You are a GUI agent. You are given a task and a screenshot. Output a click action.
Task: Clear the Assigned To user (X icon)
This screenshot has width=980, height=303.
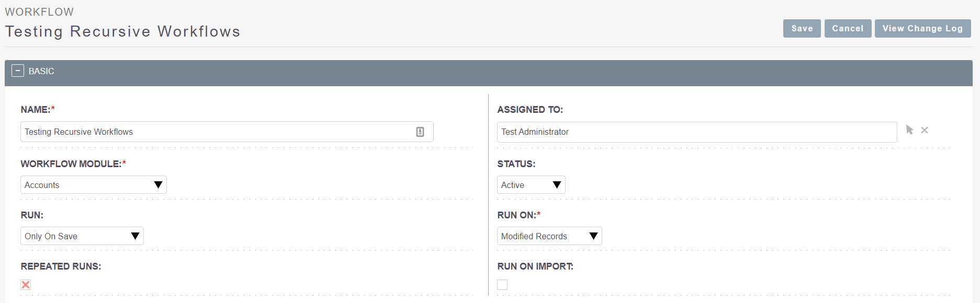click(x=925, y=130)
